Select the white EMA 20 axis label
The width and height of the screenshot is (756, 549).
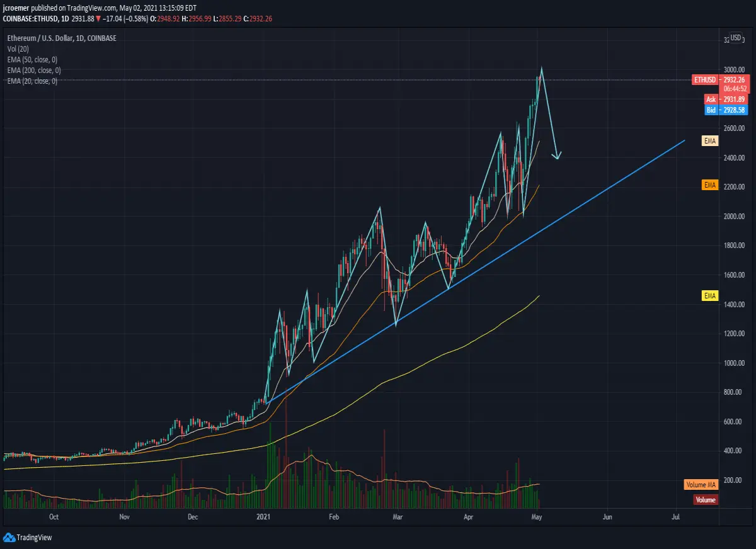(x=710, y=140)
